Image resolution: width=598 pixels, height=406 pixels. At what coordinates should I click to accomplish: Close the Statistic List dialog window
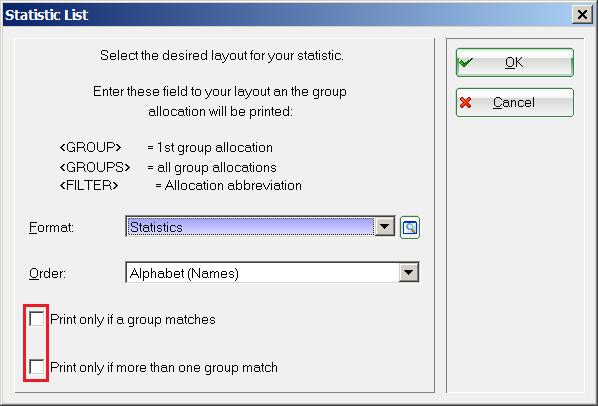click(582, 15)
